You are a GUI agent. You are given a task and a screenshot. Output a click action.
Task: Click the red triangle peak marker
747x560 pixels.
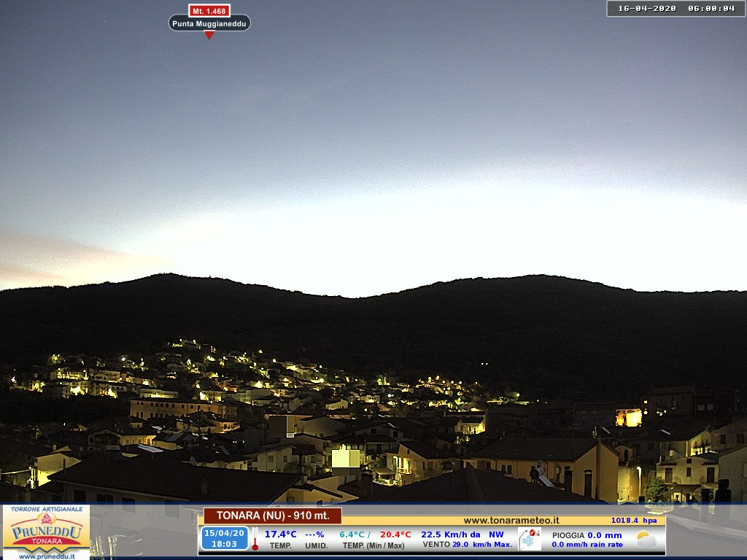(209, 35)
